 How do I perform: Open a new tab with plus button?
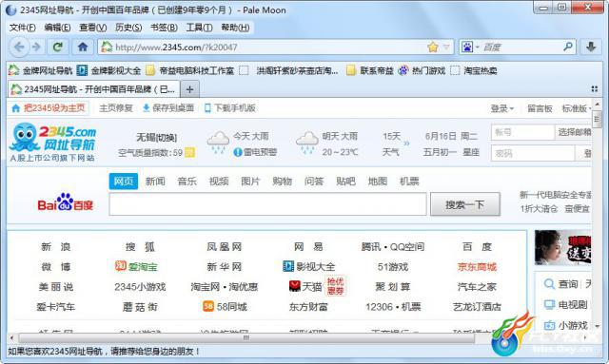pos(189,89)
